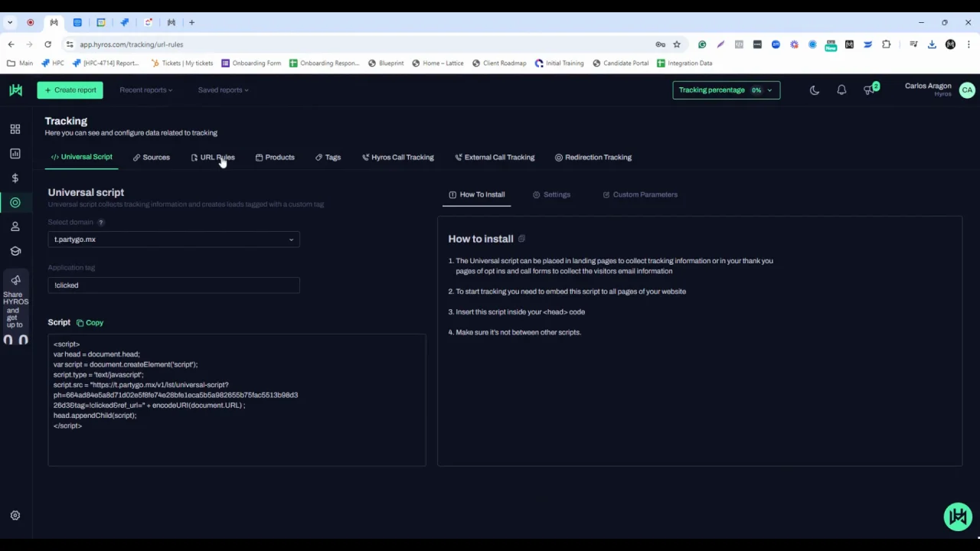Expand Recent reports dropdown
Image resolution: width=980 pixels, height=551 pixels.
click(x=145, y=90)
